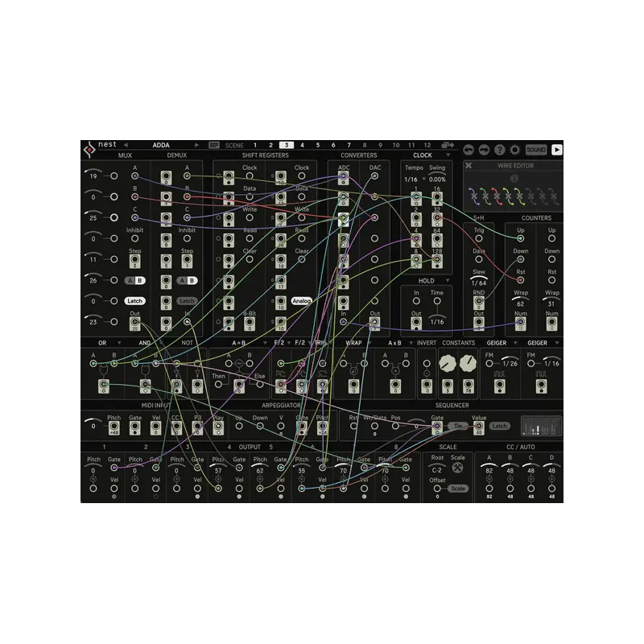Expand the first GEIGER module dropdown
The width and height of the screenshot is (644, 644).
click(515, 343)
